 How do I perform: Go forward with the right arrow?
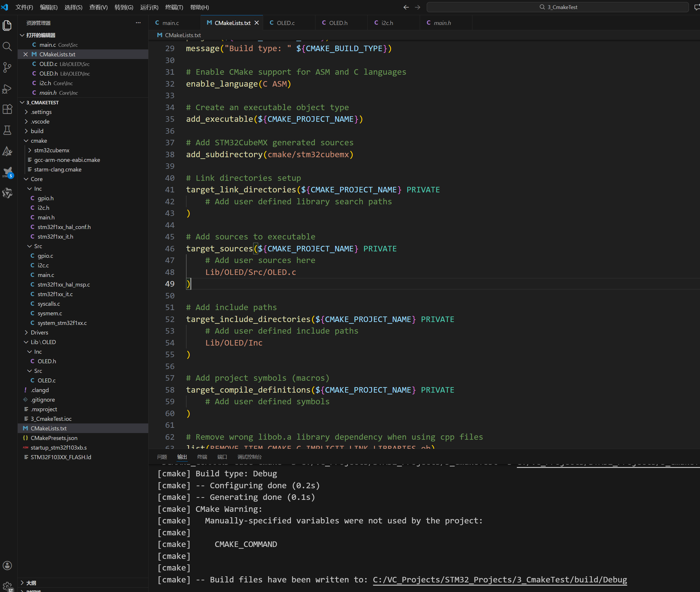pyautogui.click(x=417, y=7)
